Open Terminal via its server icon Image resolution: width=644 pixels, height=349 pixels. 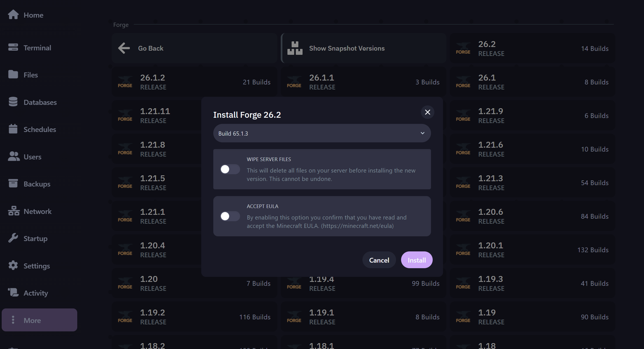click(13, 47)
